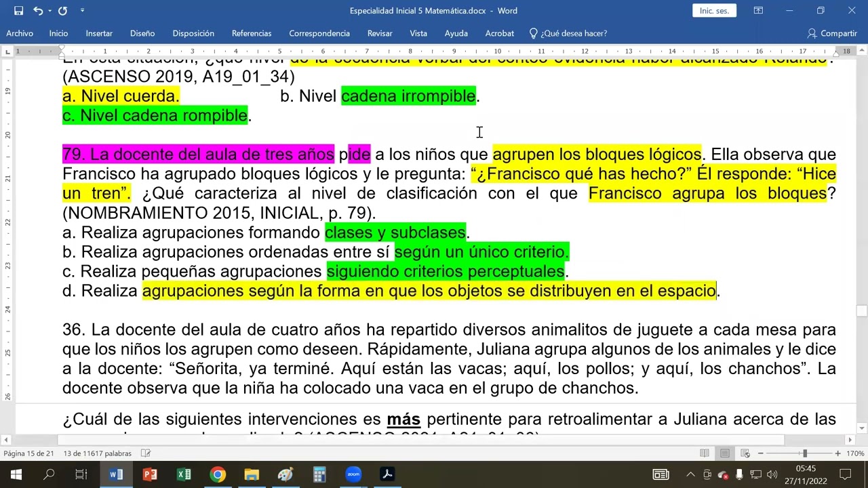Click the vertical scrollbar up arrow
The width and height of the screenshot is (868, 488).
862,52
